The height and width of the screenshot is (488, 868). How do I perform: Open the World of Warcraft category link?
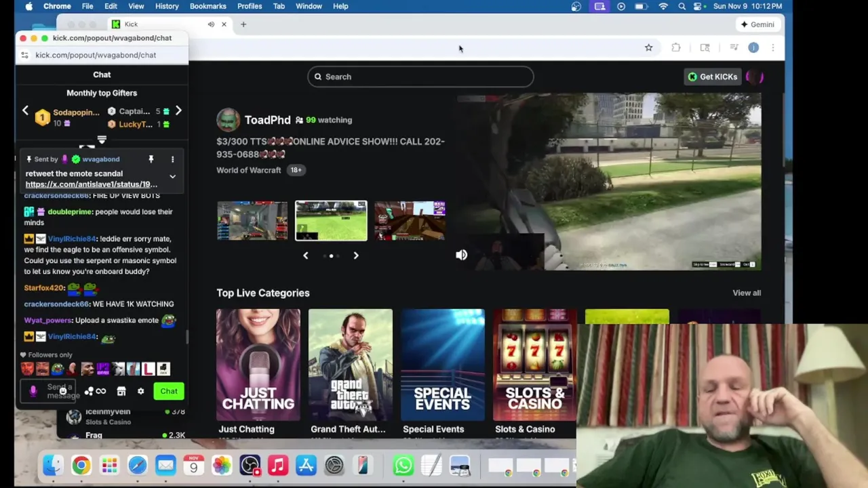coord(248,170)
